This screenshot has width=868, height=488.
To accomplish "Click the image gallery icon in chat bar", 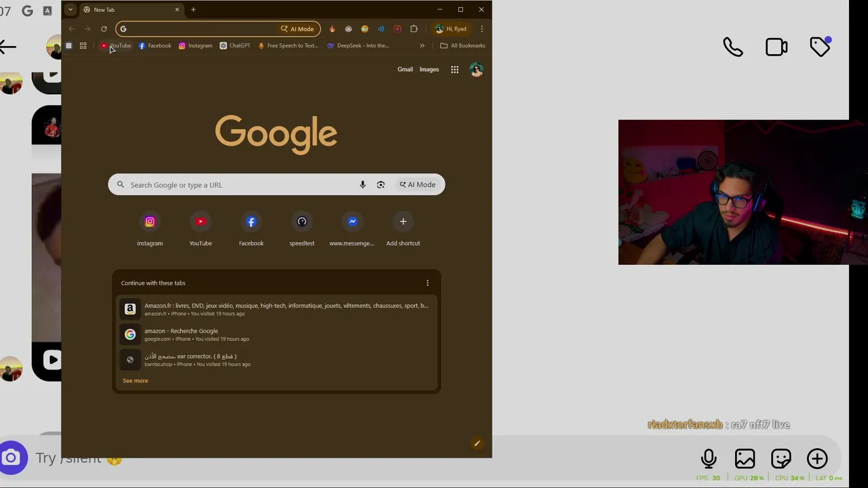I will click(x=745, y=459).
